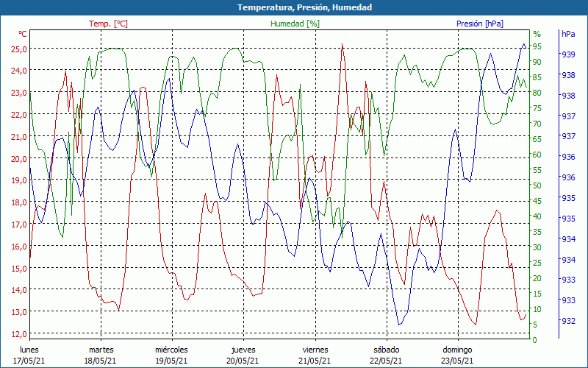This screenshot has height=368, width=588.
Task: Select the red 'Temp. [°C]' legend label
Action: point(108,24)
